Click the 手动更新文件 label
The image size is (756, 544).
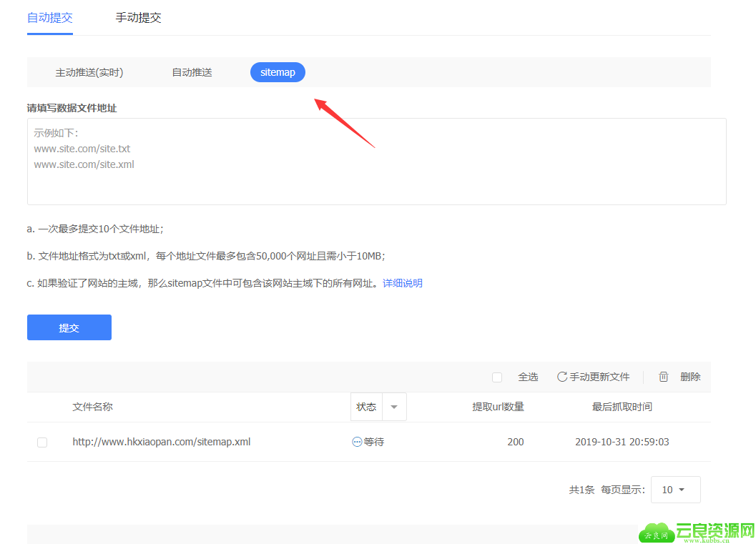[599, 377]
